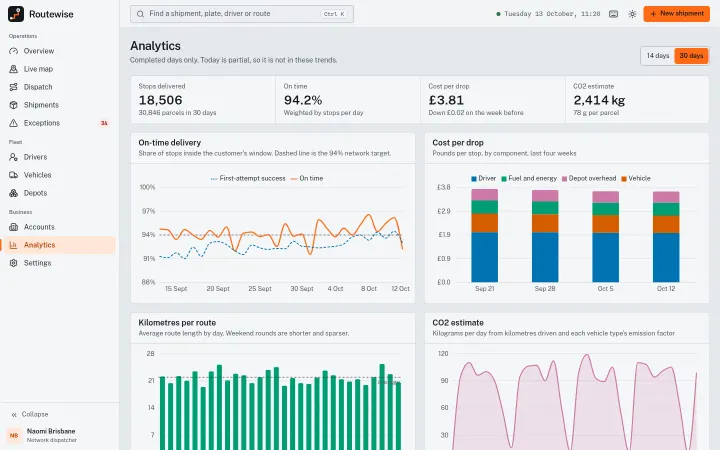
Task: Click the blue Driver color swatch
Action: point(474,179)
